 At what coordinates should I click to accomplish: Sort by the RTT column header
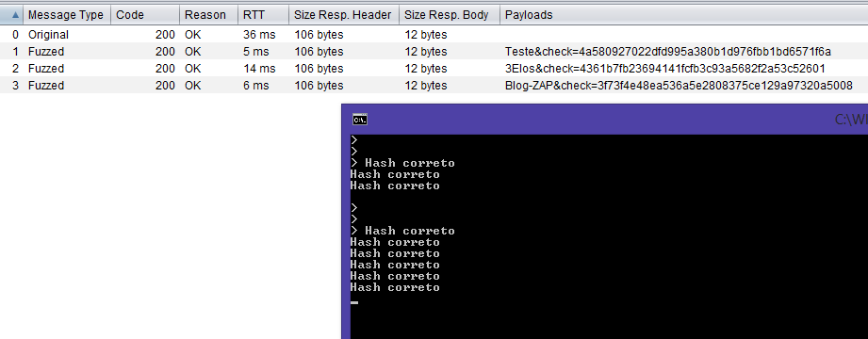[263, 15]
